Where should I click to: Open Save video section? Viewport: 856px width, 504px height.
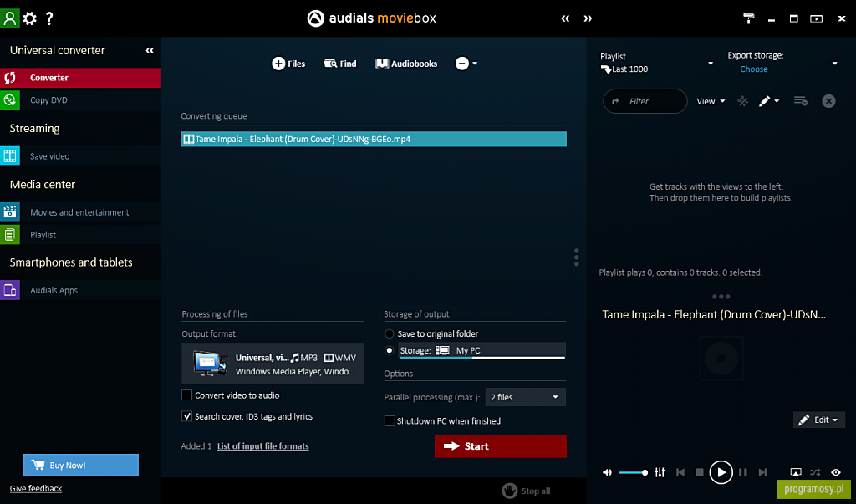pos(81,156)
